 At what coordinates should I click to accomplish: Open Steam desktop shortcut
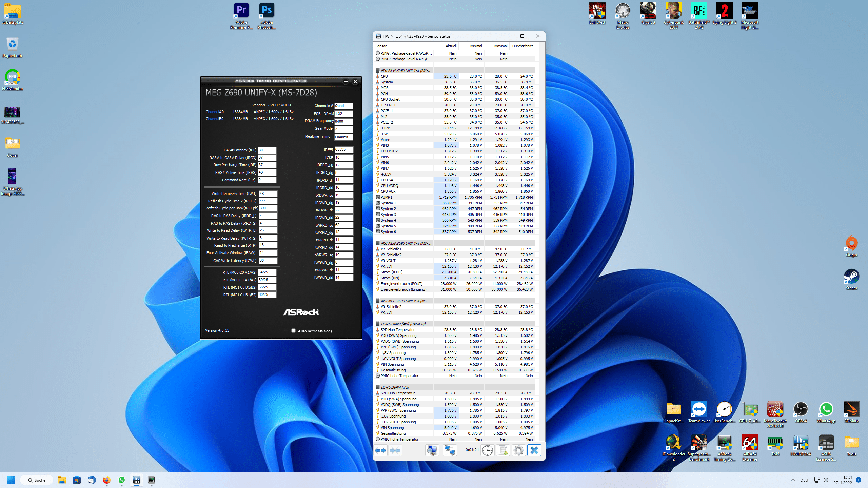pos(851,280)
